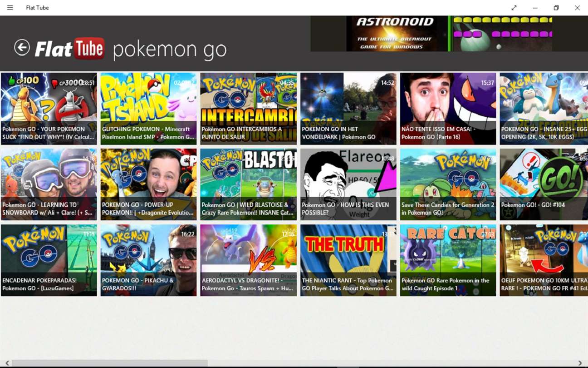Viewport: 588px width, 368px height.
Task: Click the scrollbar left arrow
Action: point(7,363)
